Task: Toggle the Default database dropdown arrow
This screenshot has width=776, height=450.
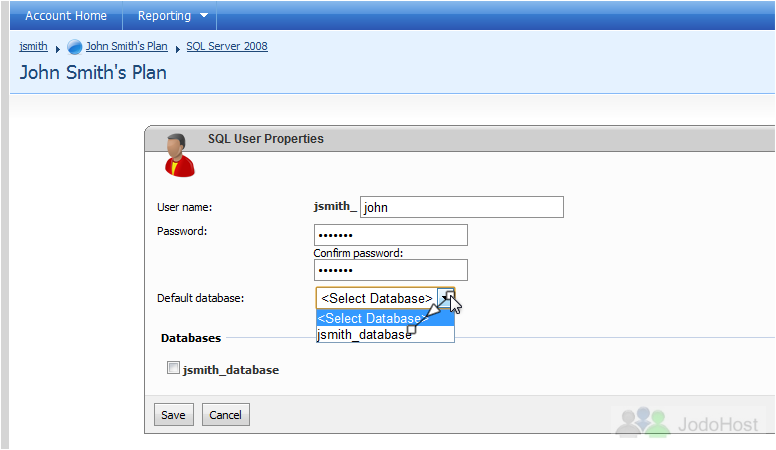Action: coord(446,298)
